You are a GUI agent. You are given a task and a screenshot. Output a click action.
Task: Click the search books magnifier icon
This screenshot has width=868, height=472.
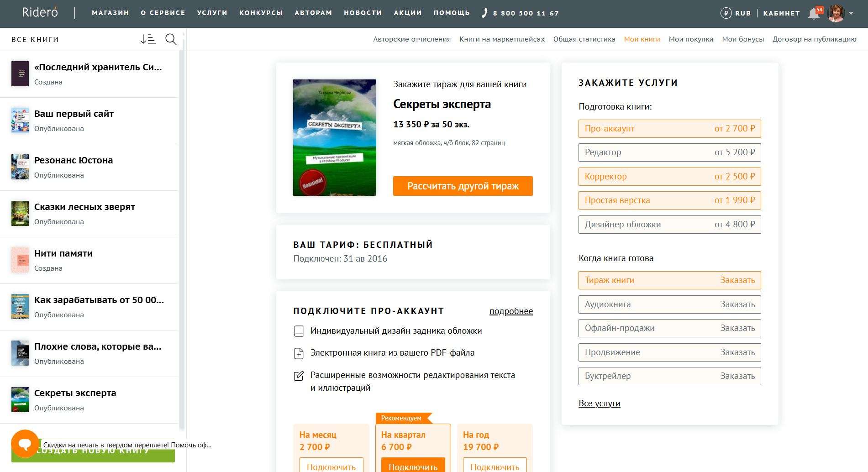[171, 39]
